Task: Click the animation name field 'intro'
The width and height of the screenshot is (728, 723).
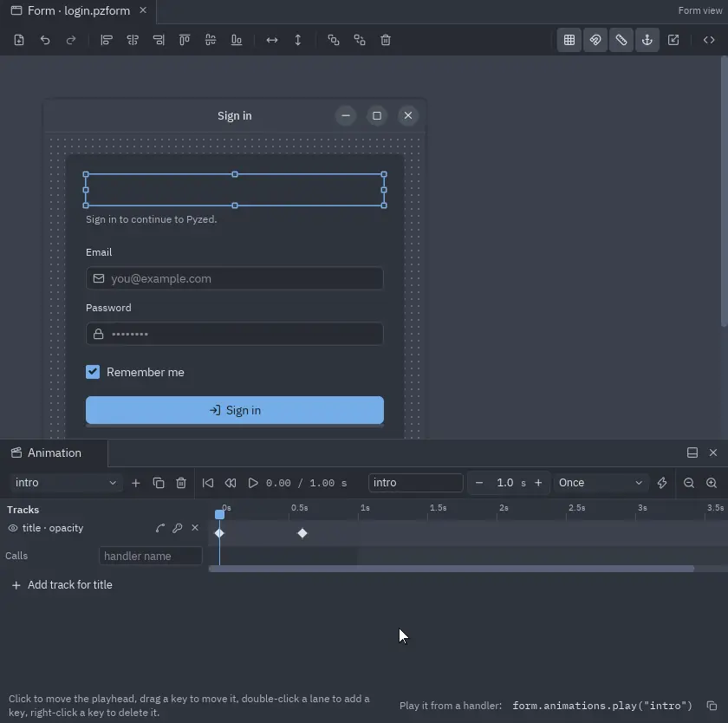Action: (415, 483)
